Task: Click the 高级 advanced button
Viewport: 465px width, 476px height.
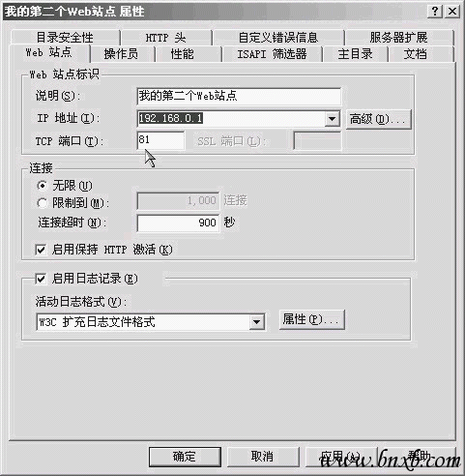Action: [x=379, y=119]
